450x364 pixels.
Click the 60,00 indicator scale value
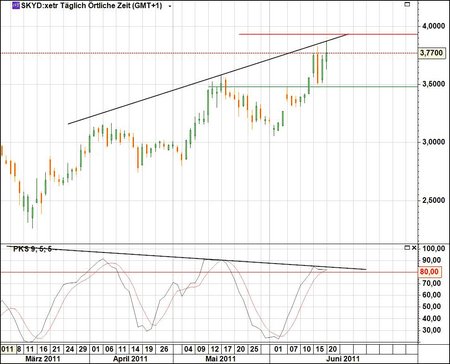(x=433, y=295)
